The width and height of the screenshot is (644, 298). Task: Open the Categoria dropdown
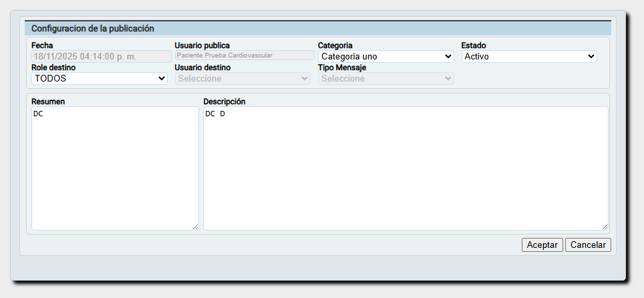point(385,57)
